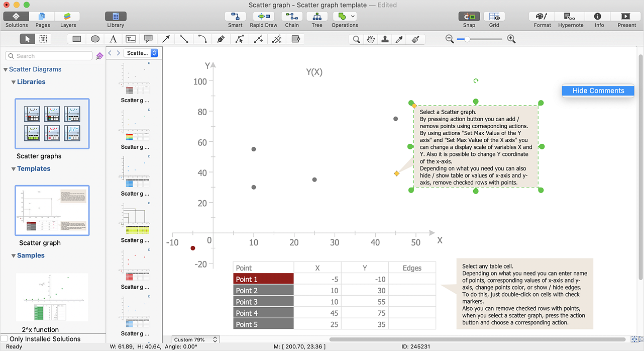
Task: Open the Operations dropdown
Action: (x=345, y=17)
